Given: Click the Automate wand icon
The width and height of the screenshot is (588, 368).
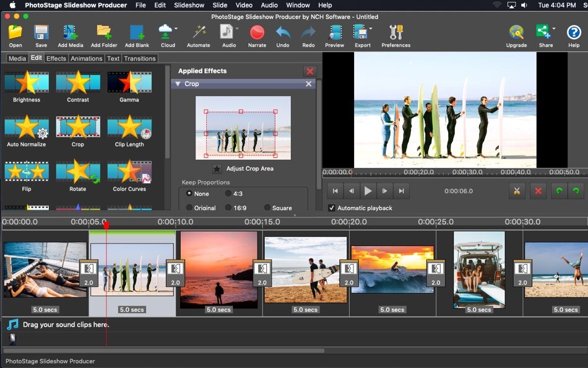Looking at the screenshot, I should pos(199,32).
